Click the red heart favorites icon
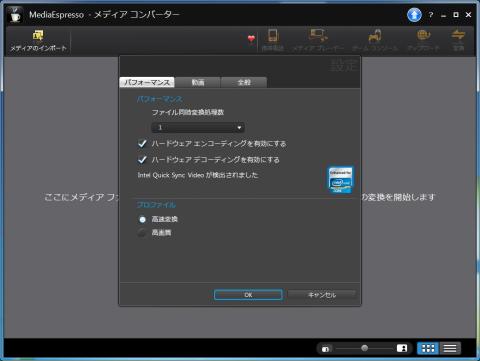This screenshot has height=361, width=480. click(251, 39)
